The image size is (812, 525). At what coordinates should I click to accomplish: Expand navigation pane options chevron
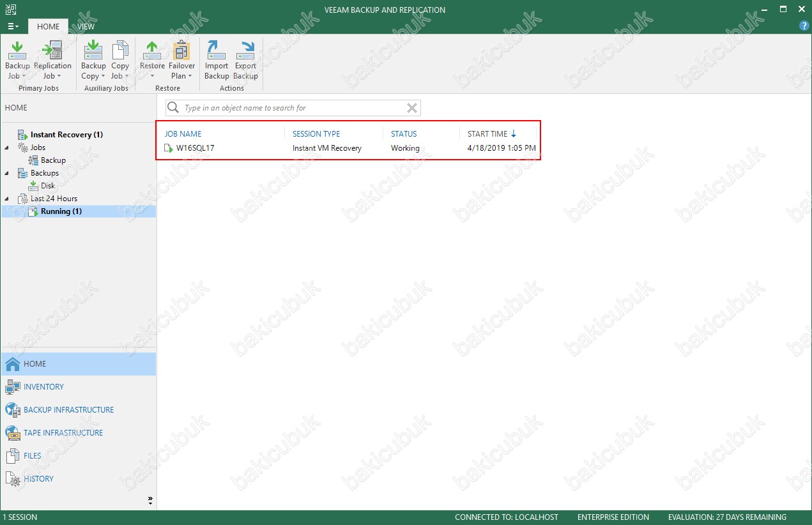pyautogui.click(x=150, y=499)
